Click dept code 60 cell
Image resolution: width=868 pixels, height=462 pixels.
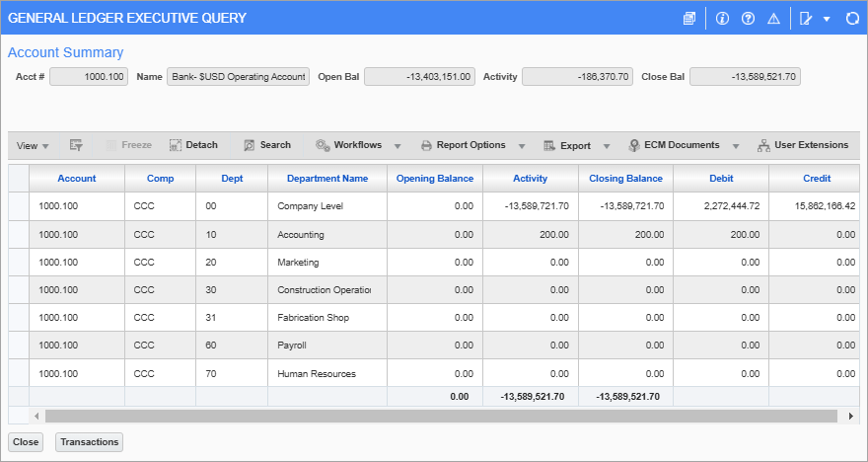click(x=232, y=346)
